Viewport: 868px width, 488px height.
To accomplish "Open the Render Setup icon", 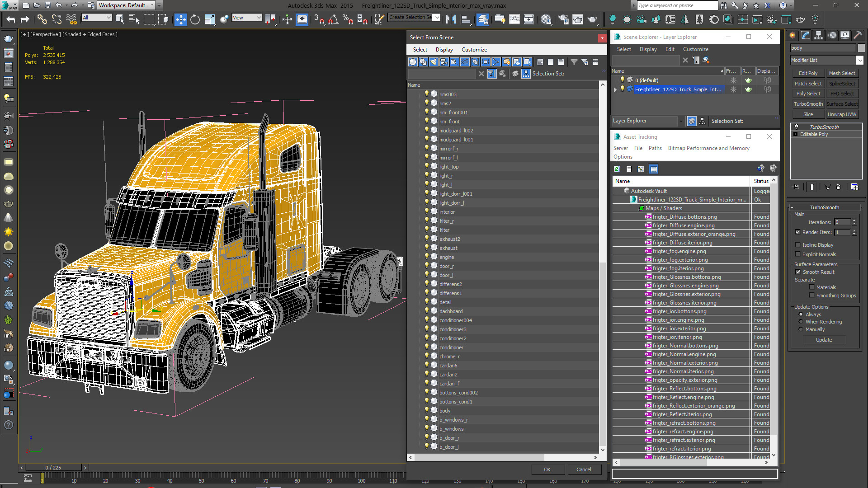I will (563, 19).
